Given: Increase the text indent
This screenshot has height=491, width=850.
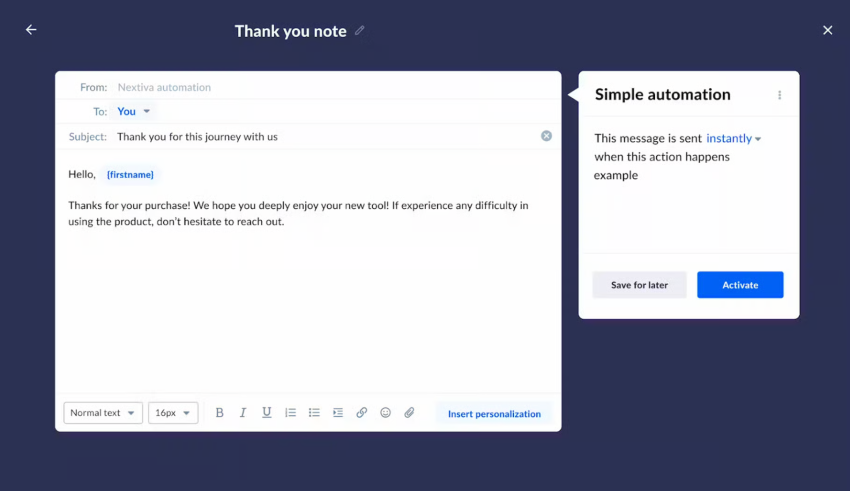Looking at the screenshot, I should 338,413.
